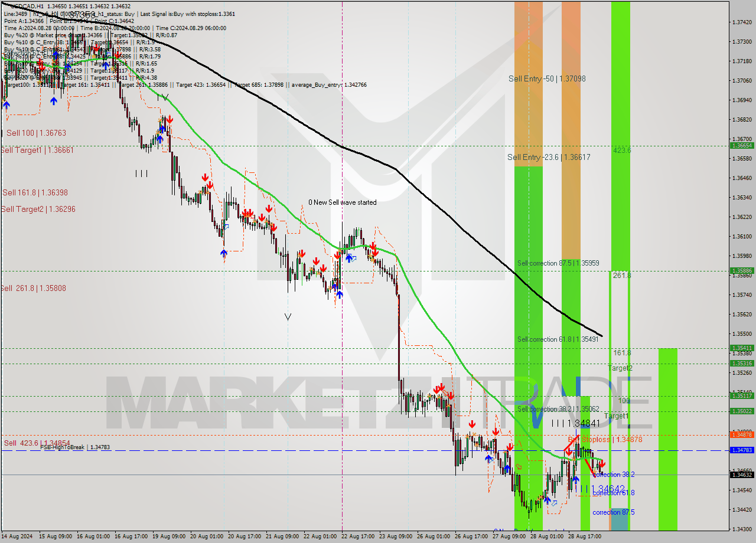Click the green 1.35316 price tag
This screenshot has width=756, height=543.
tap(741, 364)
